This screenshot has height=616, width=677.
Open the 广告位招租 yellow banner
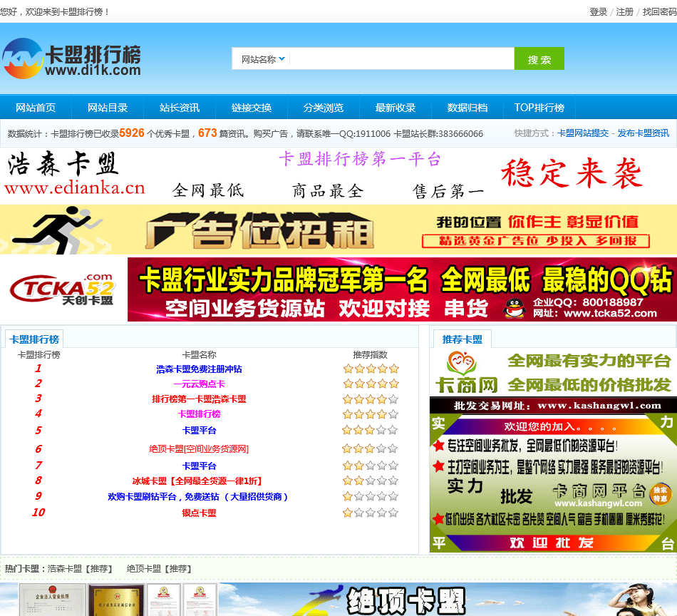click(x=338, y=230)
